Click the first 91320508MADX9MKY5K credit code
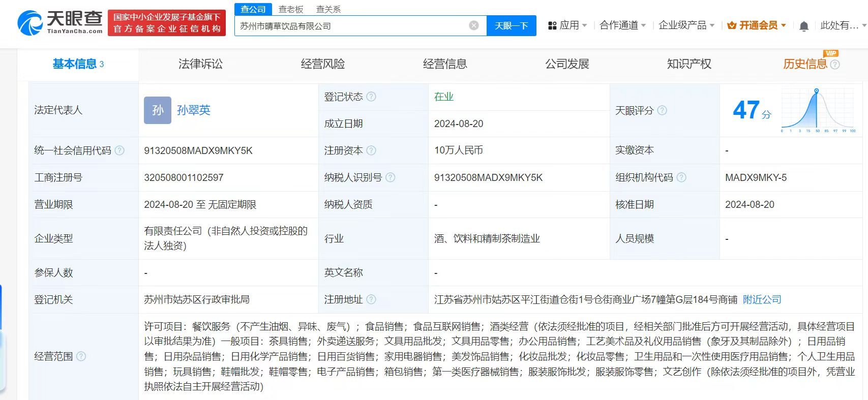Screen dimensions: 868x400 coord(198,150)
